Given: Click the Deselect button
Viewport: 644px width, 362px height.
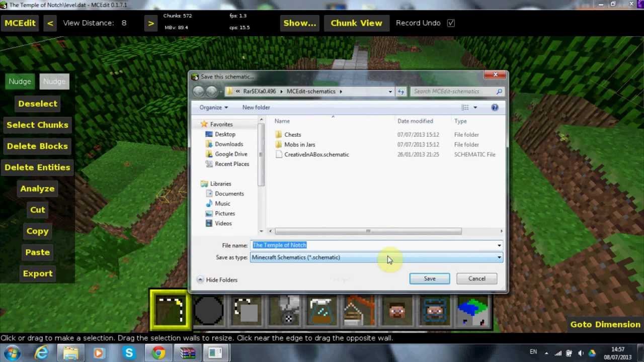Looking at the screenshot, I should coord(38,104).
